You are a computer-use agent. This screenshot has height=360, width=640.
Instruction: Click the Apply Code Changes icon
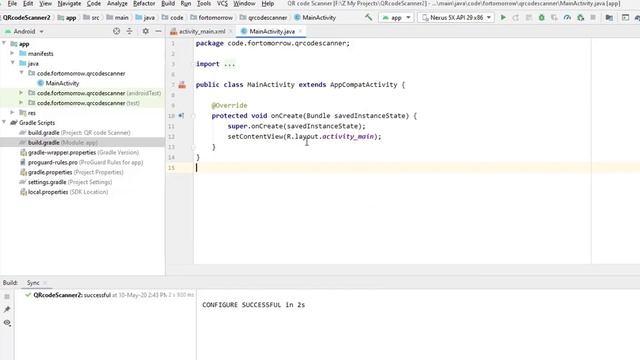click(x=529, y=18)
